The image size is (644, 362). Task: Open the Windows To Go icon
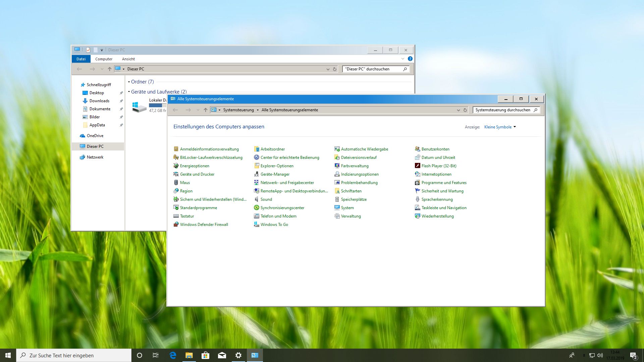[256, 225]
